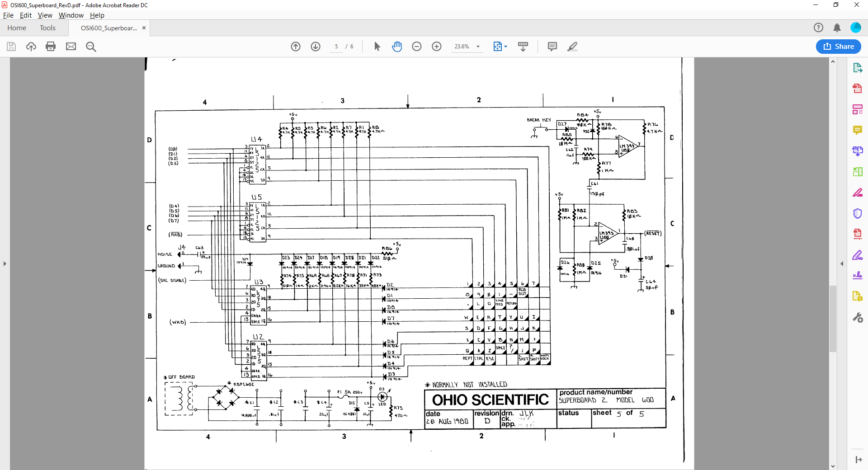Open the Window menu
The image size is (868, 470).
[x=71, y=15]
